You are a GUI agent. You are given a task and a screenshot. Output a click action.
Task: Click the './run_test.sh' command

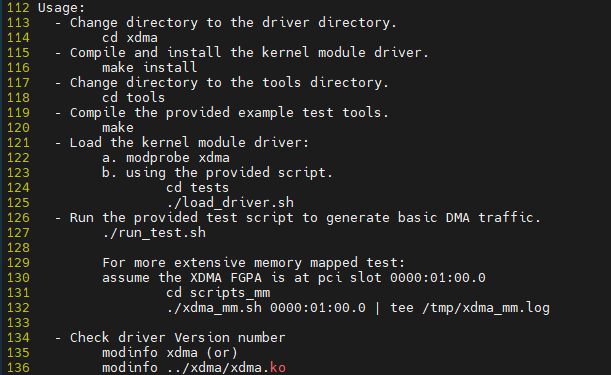pos(154,233)
